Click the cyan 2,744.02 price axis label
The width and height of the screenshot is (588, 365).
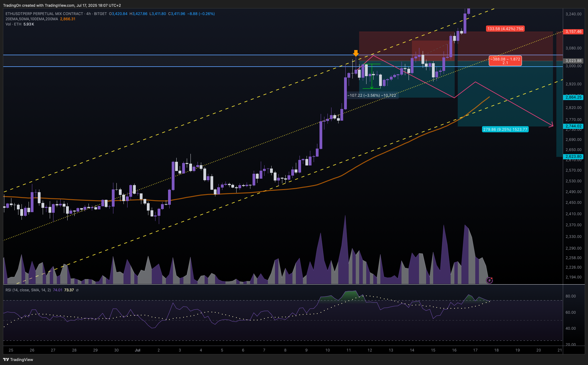coord(573,126)
